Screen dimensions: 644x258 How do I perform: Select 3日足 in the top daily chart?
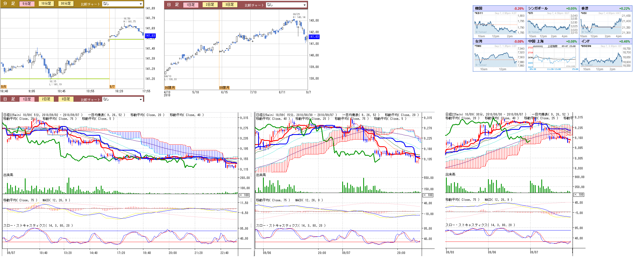click(230, 5)
